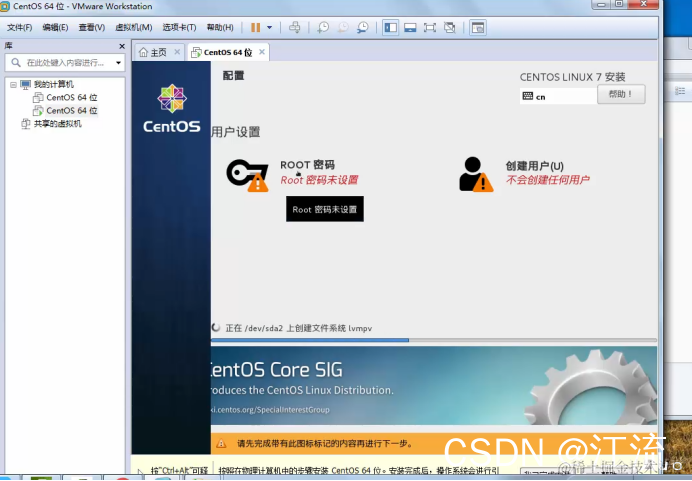The width and height of the screenshot is (692, 481).
Task: Click the 我的计算机 monitor icon
Action: click(26, 84)
